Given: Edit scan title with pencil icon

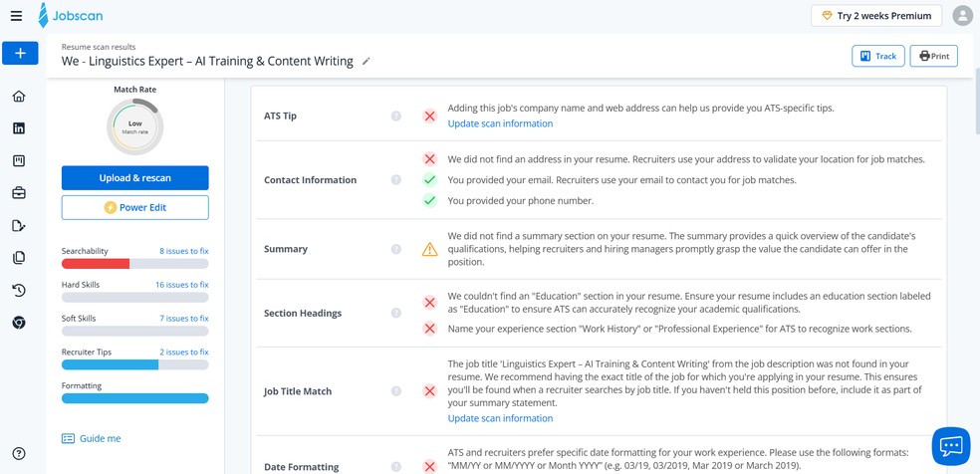Looking at the screenshot, I should click(367, 61).
